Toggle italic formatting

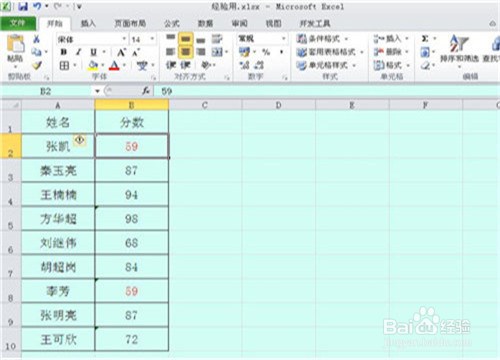pos(79,52)
